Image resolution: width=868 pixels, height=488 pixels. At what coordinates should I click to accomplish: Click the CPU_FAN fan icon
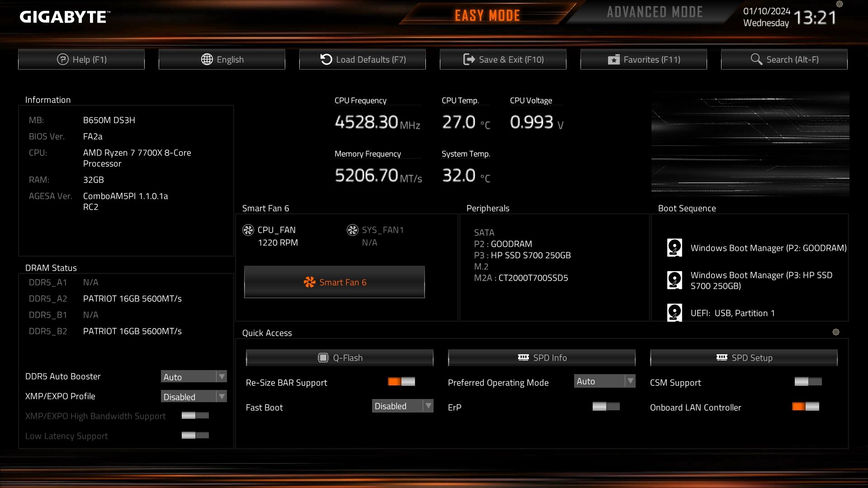(248, 230)
